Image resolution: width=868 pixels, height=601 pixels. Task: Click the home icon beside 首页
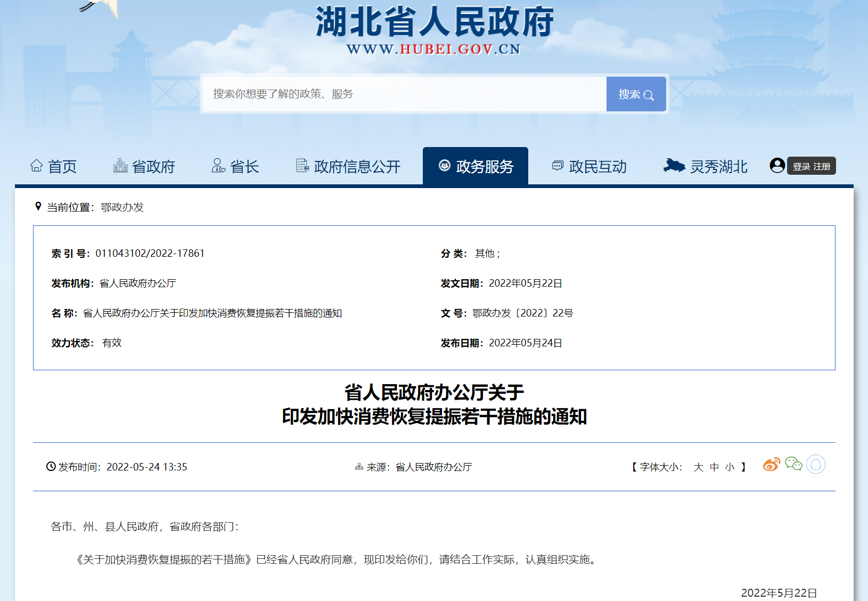[36, 166]
